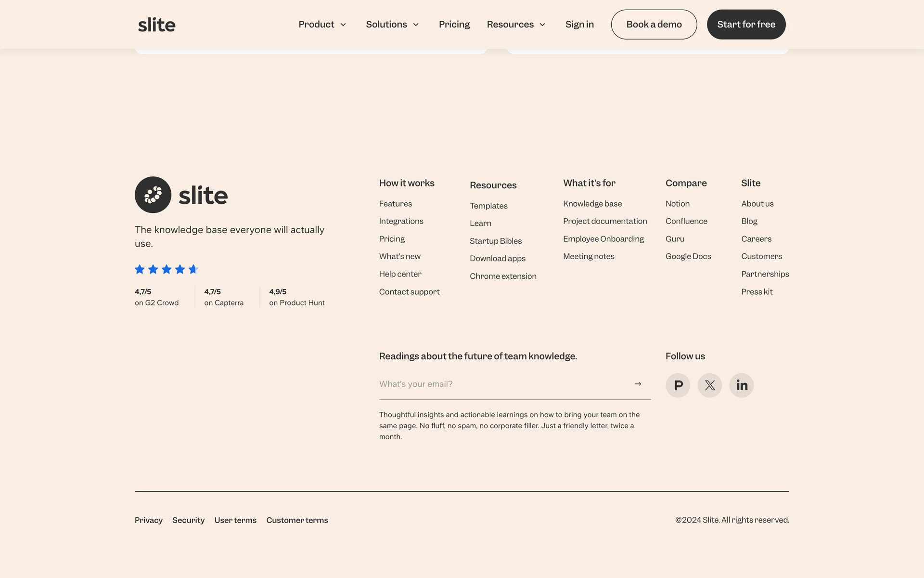Open the Customer terms link

coord(297,520)
